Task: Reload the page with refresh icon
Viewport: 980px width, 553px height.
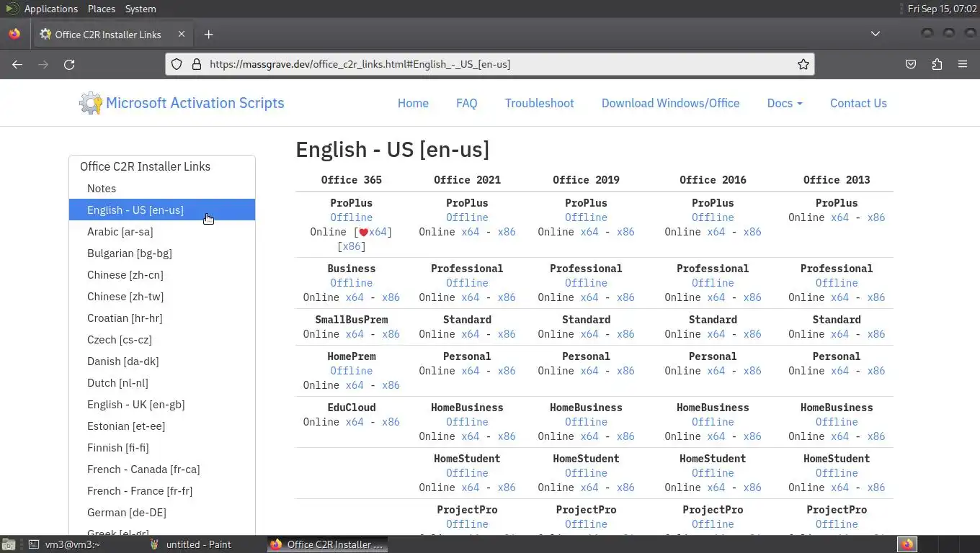Action: point(69,64)
